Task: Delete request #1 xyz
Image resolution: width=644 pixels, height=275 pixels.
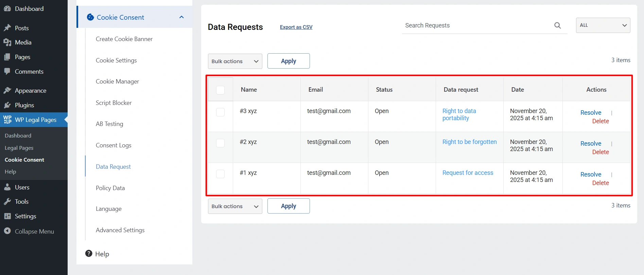Action: pyautogui.click(x=601, y=183)
